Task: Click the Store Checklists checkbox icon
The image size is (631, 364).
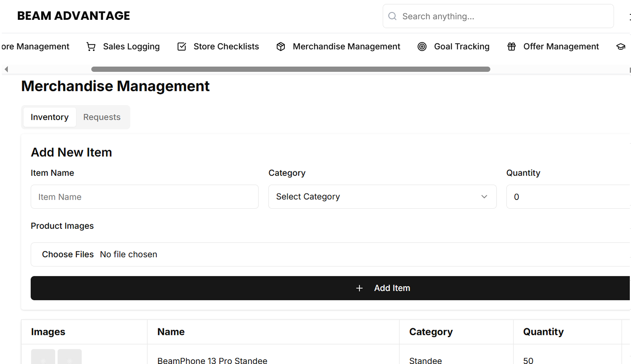Action: click(x=181, y=47)
